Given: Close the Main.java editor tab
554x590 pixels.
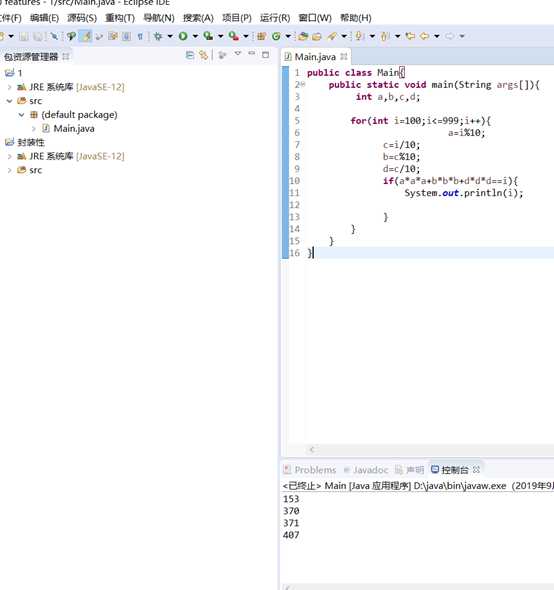Looking at the screenshot, I should click(344, 56).
